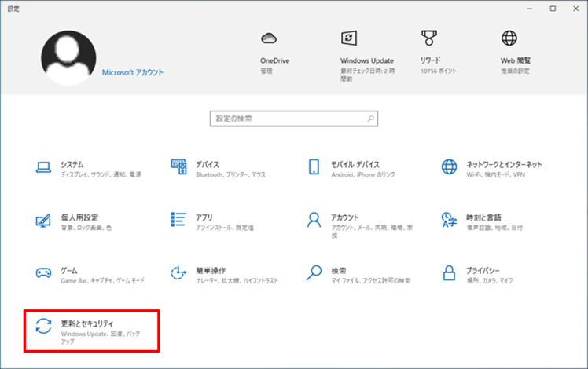Click the Web 閲覧 label in header
The height and width of the screenshot is (369, 588).
click(x=516, y=60)
